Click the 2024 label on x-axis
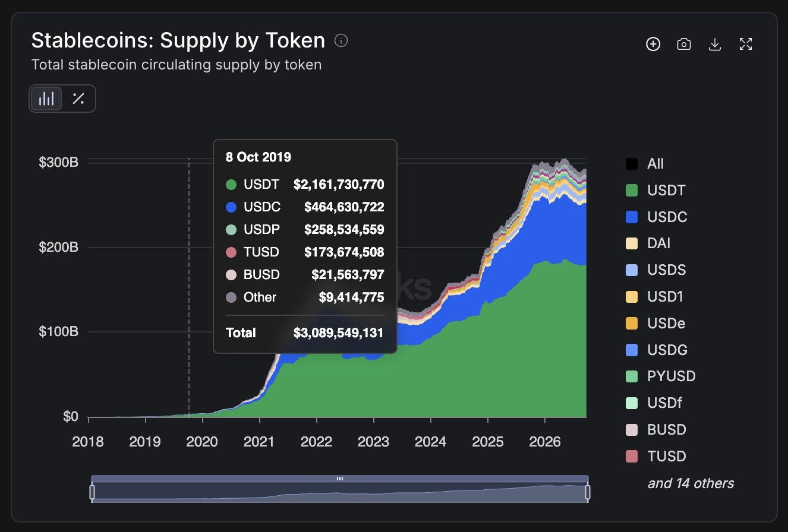Viewport: 788px width, 532px height. coord(430,442)
